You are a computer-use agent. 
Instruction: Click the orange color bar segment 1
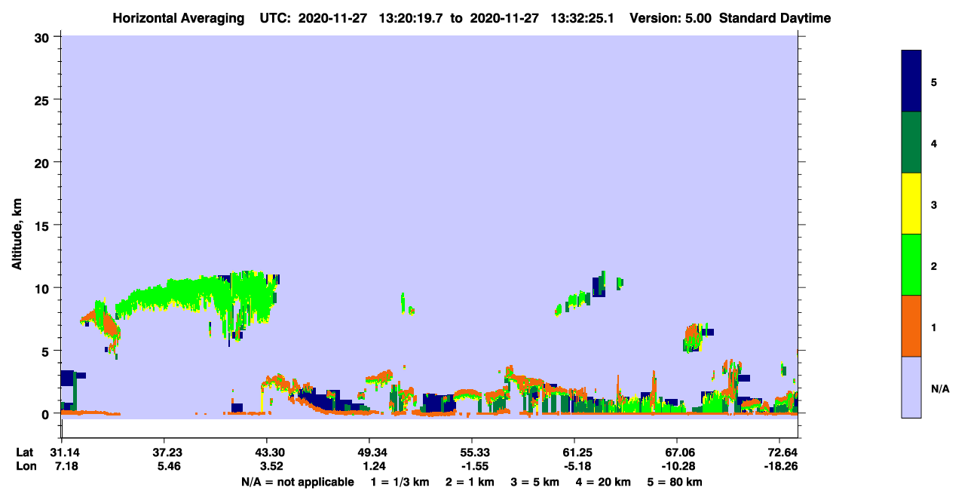point(911,326)
